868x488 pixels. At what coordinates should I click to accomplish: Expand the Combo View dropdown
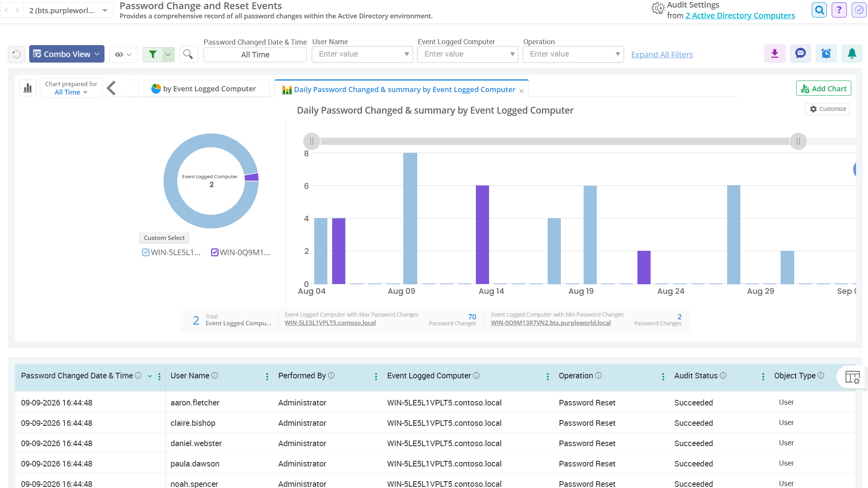(67, 54)
